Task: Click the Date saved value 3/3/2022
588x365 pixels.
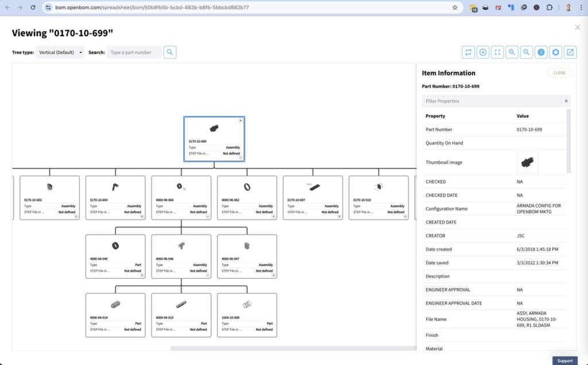Action: [537, 263]
